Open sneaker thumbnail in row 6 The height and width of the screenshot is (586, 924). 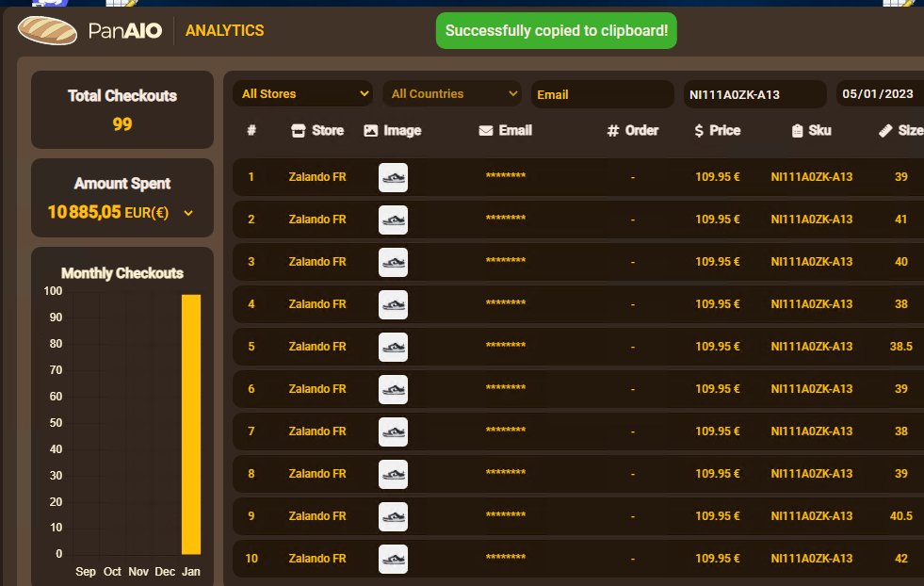coord(393,390)
